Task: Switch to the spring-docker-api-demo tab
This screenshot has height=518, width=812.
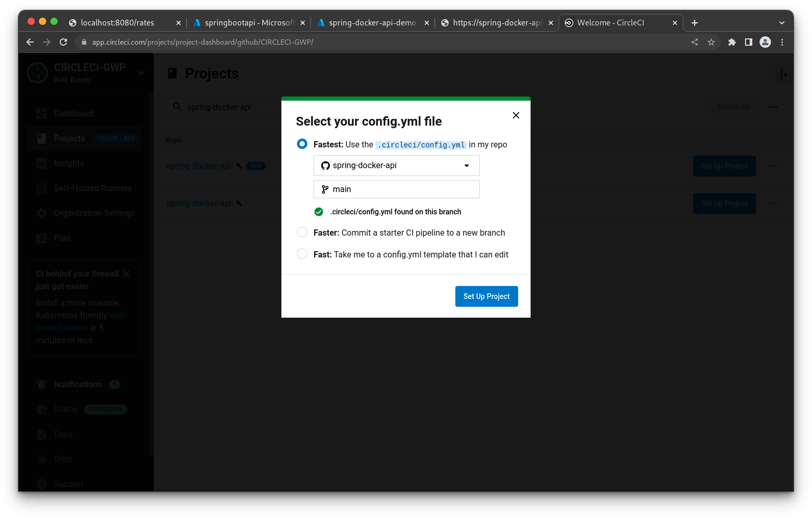Action: pyautogui.click(x=372, y=23)
